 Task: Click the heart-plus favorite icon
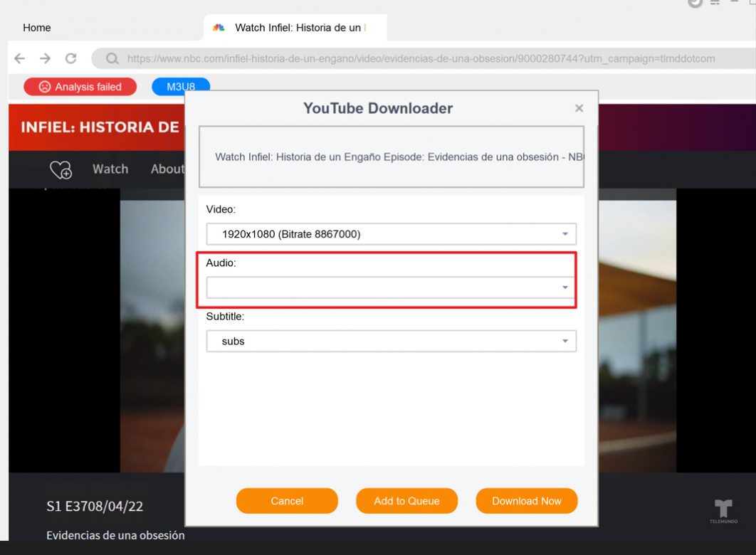(61, 169)
